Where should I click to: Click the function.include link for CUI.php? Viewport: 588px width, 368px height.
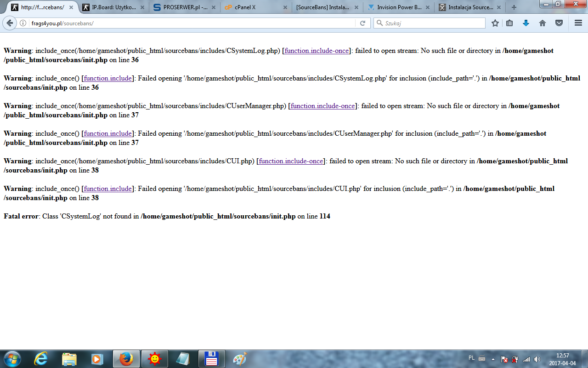point(108,189)
